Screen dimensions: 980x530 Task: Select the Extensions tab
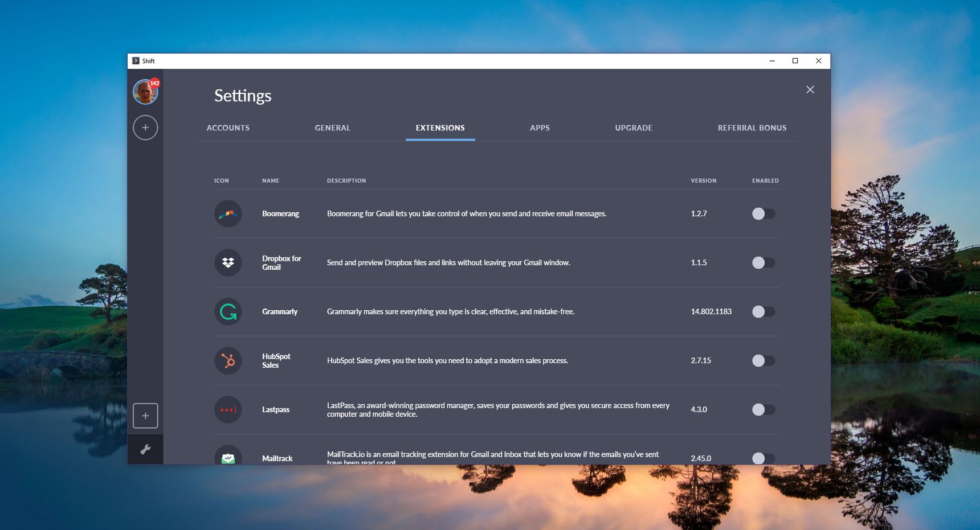click(440, 128)
